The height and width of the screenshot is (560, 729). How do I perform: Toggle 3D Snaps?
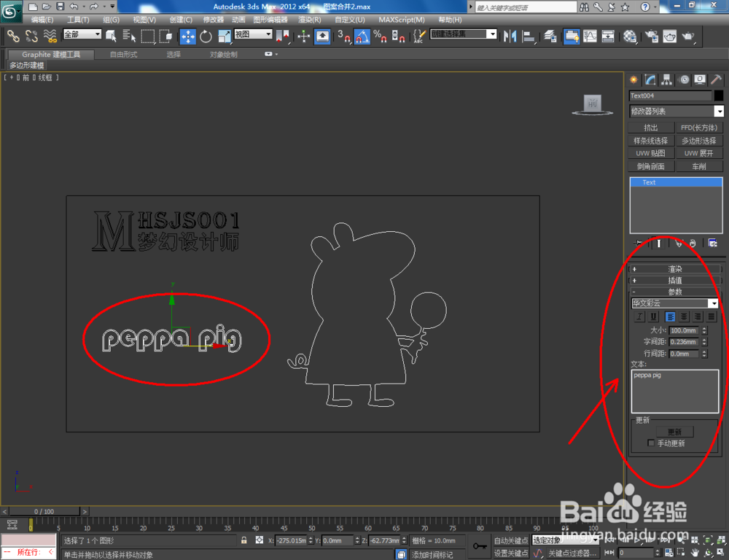tap(343, 36)
